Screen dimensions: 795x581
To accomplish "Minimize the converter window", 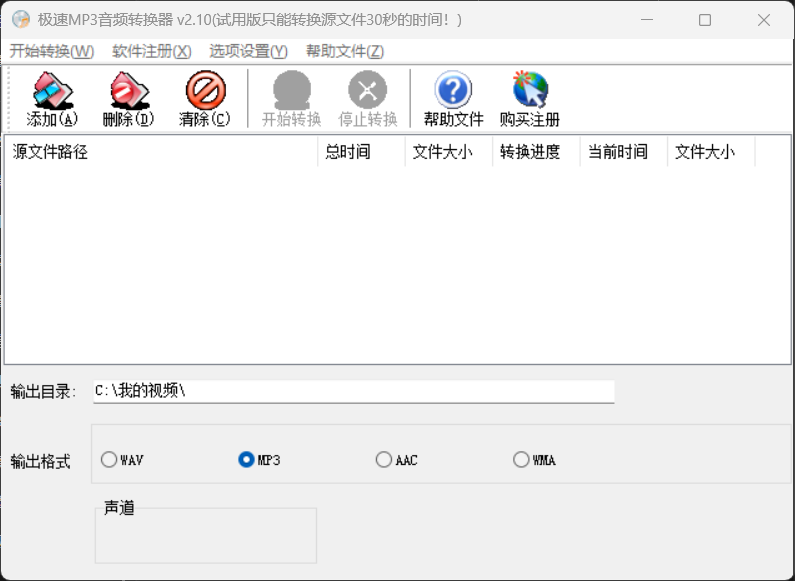I will (646, 20).
